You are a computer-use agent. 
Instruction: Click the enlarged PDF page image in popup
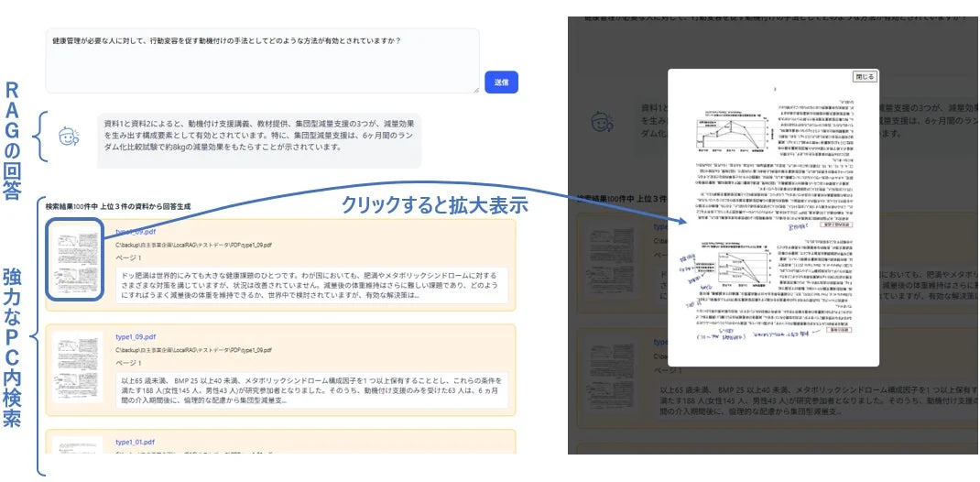coord(774,218)
